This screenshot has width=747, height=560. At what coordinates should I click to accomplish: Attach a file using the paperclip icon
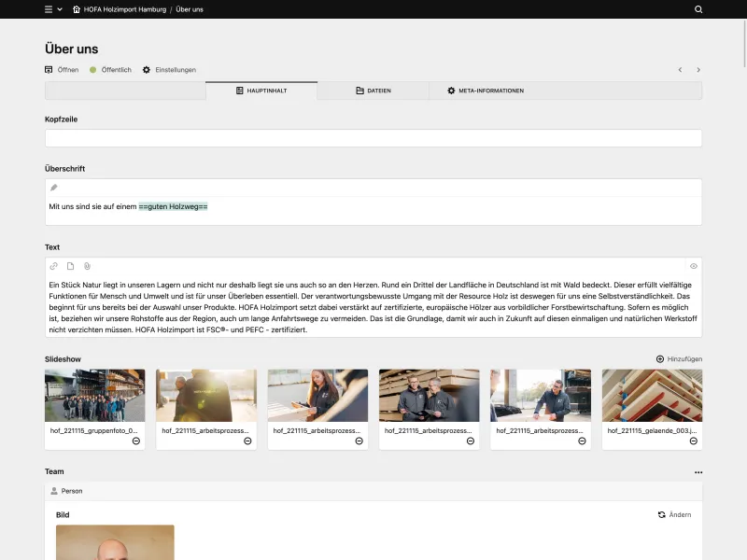pyautogui.click(x=86, y=266)
